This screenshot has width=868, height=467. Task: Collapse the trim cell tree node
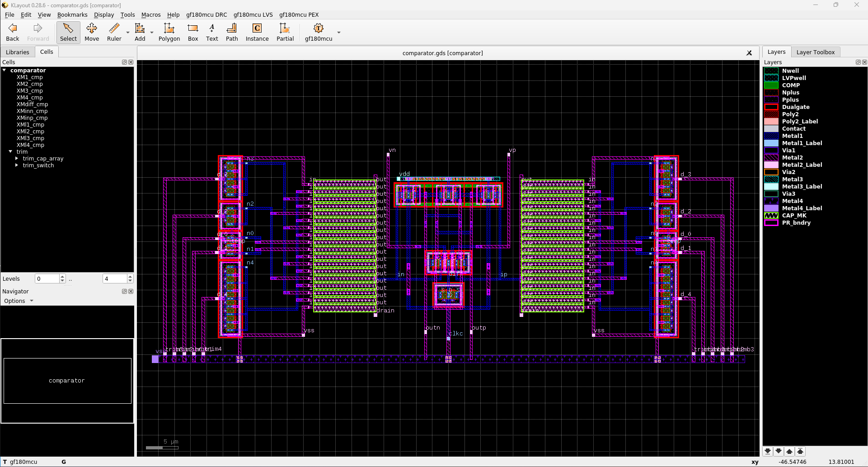point(10,152)
